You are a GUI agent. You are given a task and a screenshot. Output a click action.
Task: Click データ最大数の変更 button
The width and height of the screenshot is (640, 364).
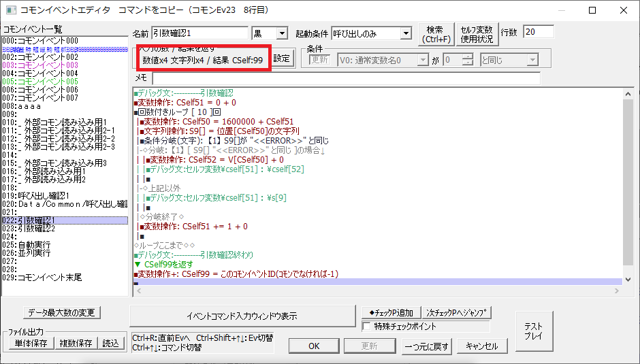(x=62, y=312)
